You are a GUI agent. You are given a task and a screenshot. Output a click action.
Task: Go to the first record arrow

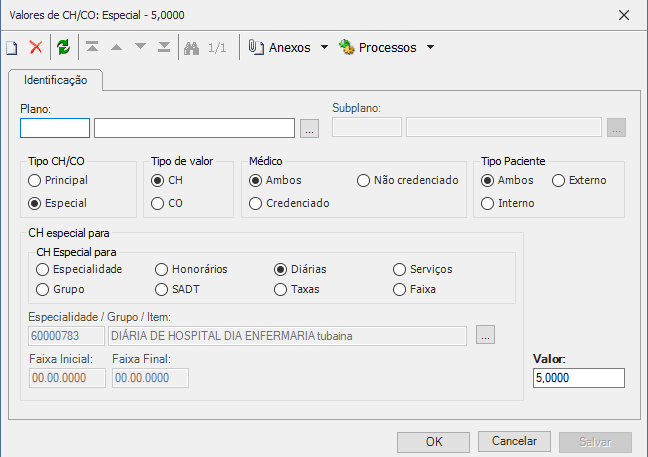click(x=92, y=47)
